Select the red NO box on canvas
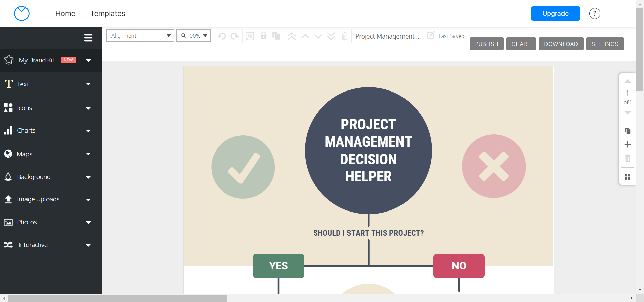Screen dimensions: 644x302 coord(459,266)
